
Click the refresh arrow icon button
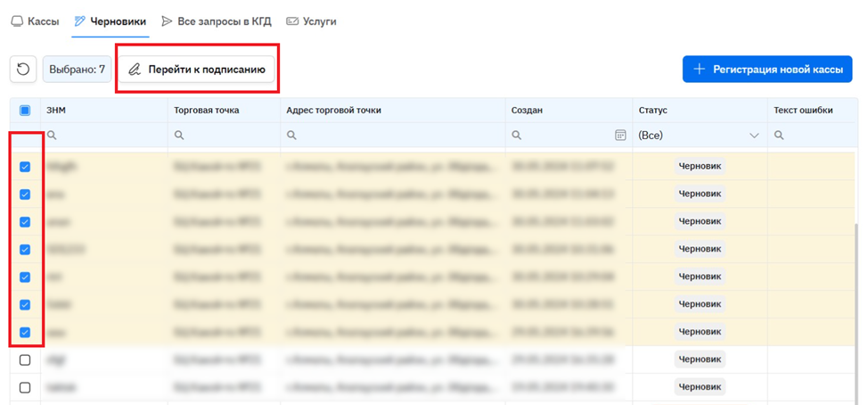23,70
